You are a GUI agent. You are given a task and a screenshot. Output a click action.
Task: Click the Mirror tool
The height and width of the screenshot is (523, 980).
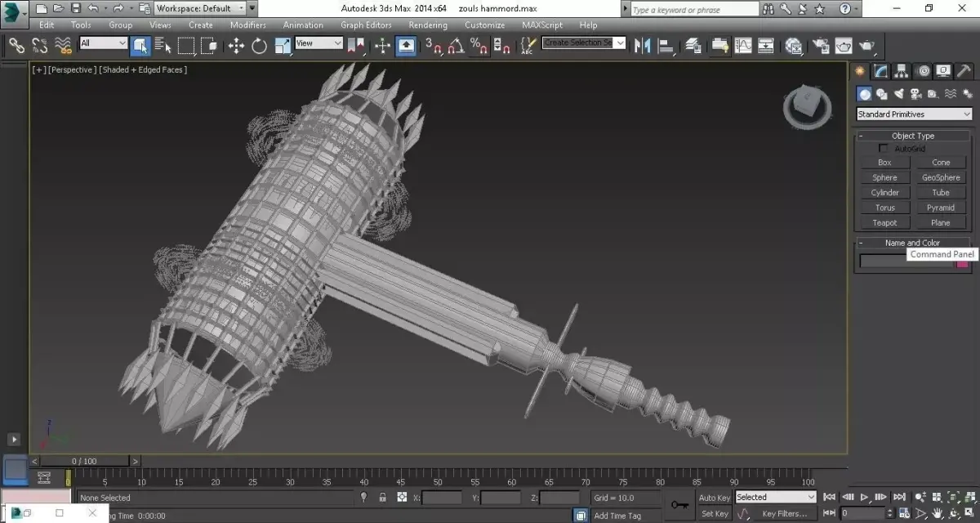[x=643, y=46]
